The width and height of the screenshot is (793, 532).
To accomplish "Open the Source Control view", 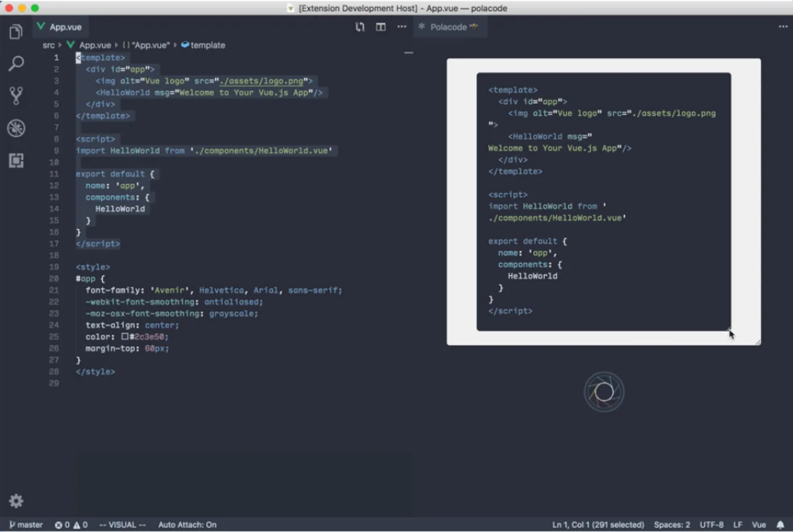I will 16,96.
